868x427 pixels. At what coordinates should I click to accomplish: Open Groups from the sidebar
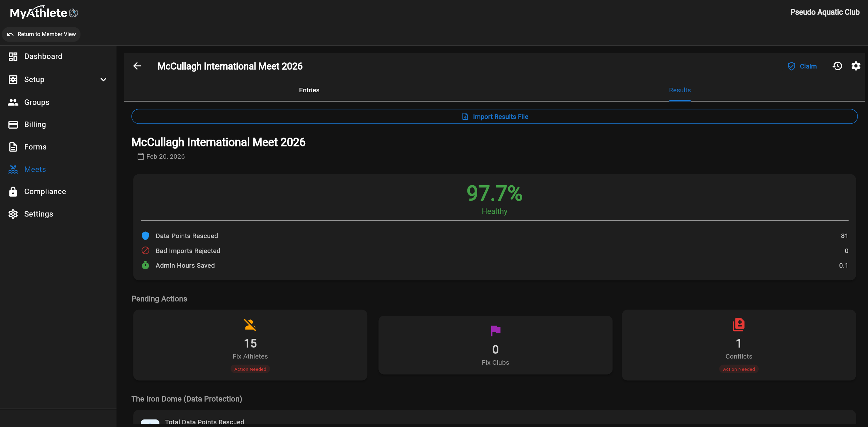36,102
